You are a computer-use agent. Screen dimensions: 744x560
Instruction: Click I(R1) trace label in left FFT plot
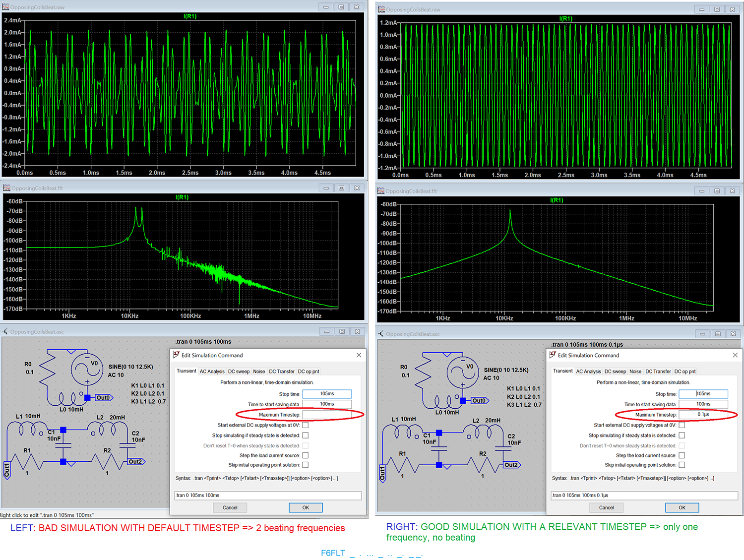(182, 197)
